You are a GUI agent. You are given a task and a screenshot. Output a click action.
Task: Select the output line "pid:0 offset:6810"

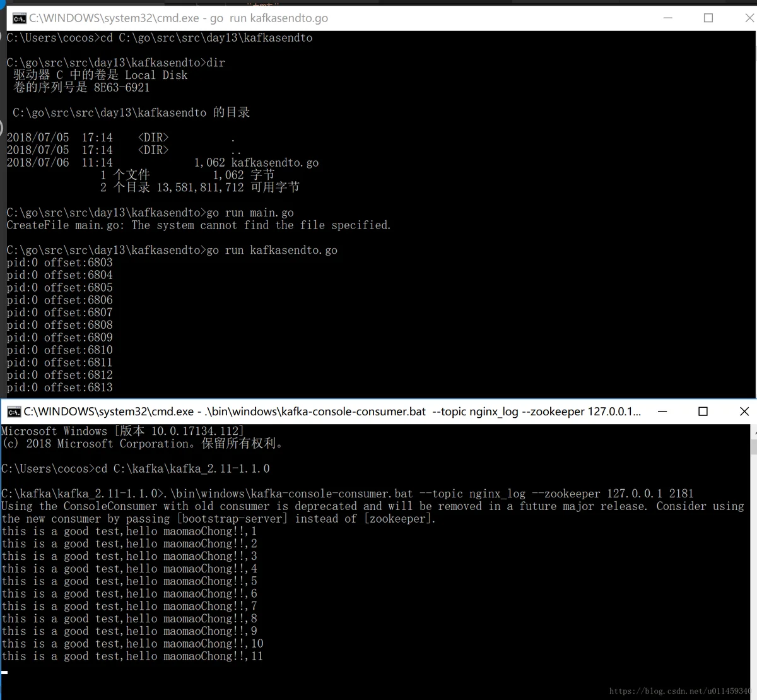(59, 350)
